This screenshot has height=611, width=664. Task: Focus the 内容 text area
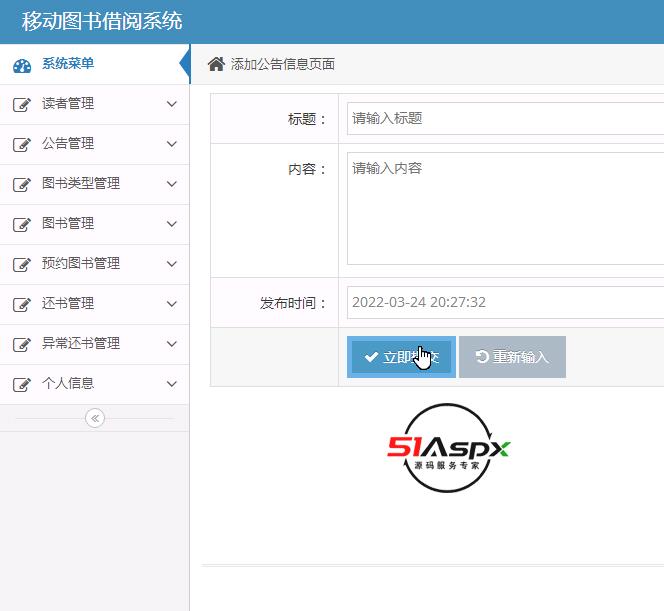(x=506, y=209)
